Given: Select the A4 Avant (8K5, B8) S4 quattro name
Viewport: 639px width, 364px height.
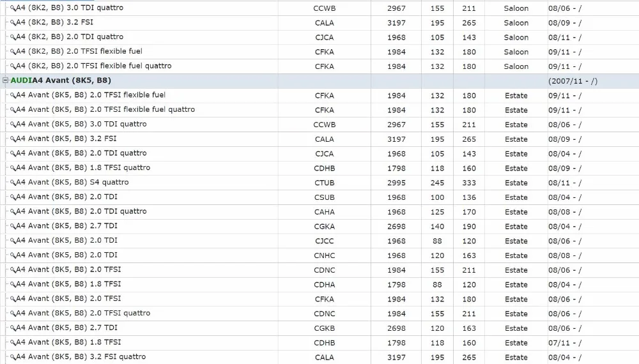Looking at the screenshot, I should (x=72, y=183).
